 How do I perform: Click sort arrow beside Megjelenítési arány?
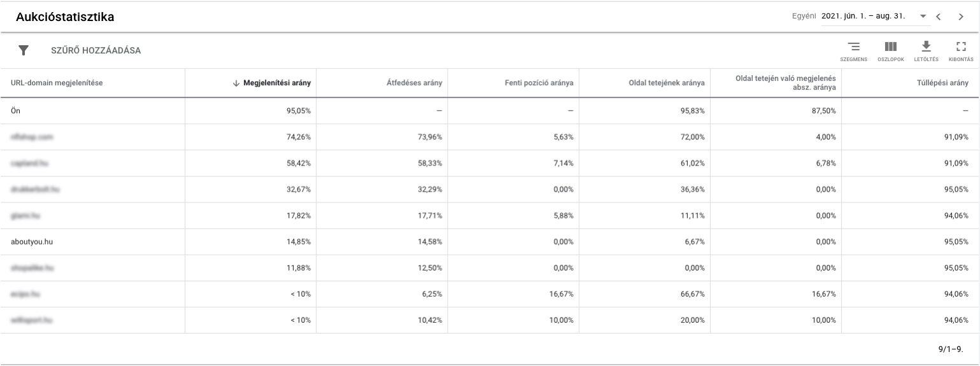coord(236,83)
